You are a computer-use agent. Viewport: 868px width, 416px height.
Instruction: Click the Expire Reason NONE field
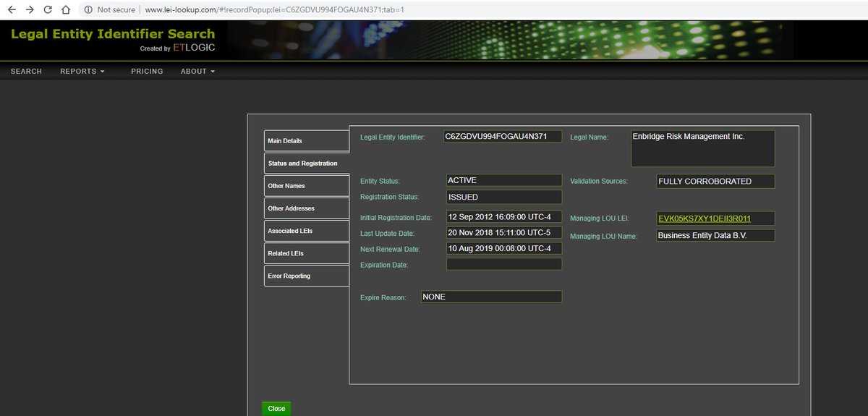(491, 297)
